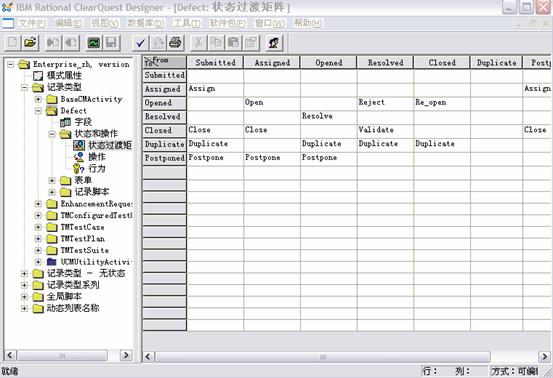This screenshot has width=553, height=378.
Task: Click the Cut scissors toolbar icon
Action: coord(199,43)
